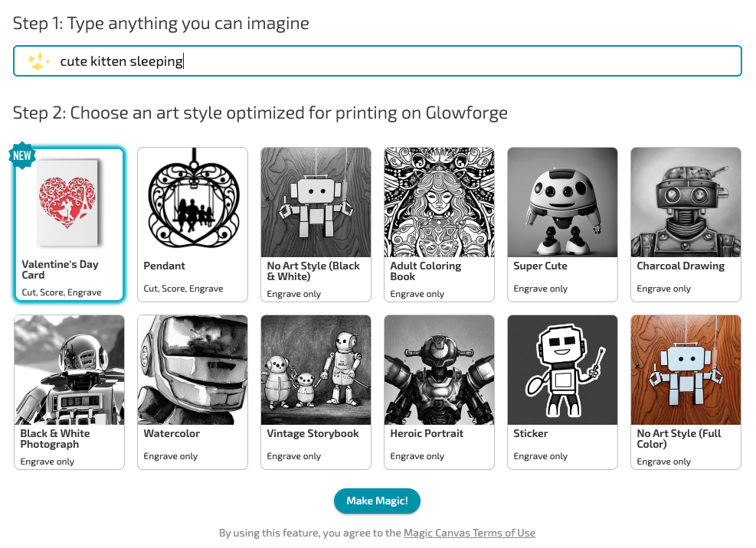Viewport: 756px width, 548px height.
Task: Pick No Art Style (Black & White)
Action: pyautogui.click(x=316, y=224)
